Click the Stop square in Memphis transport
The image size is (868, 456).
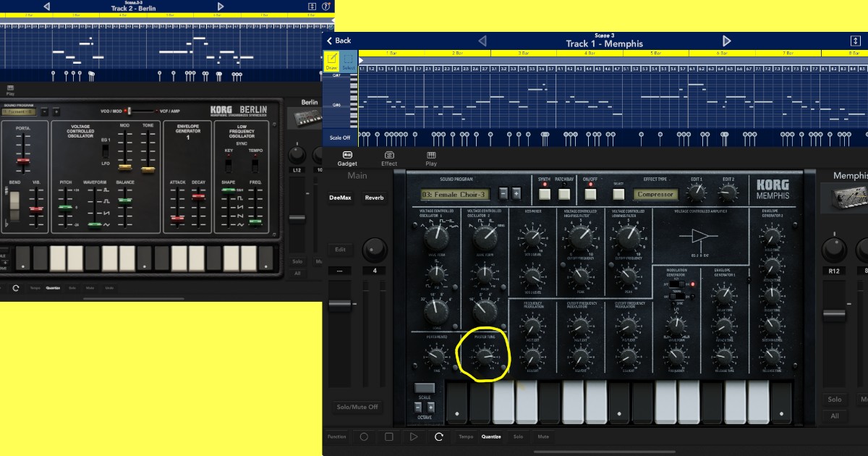[388, 436]
